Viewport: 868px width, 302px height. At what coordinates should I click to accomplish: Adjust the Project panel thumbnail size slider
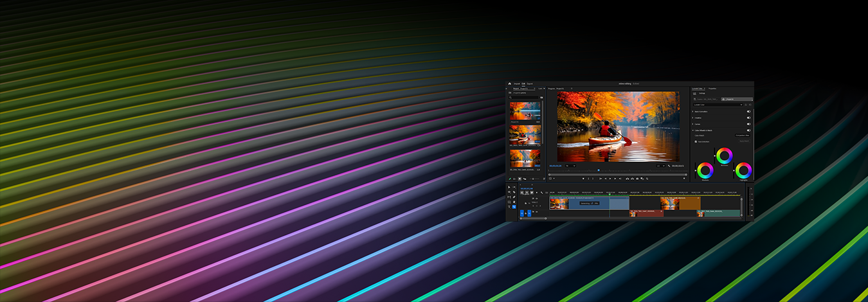534,179
